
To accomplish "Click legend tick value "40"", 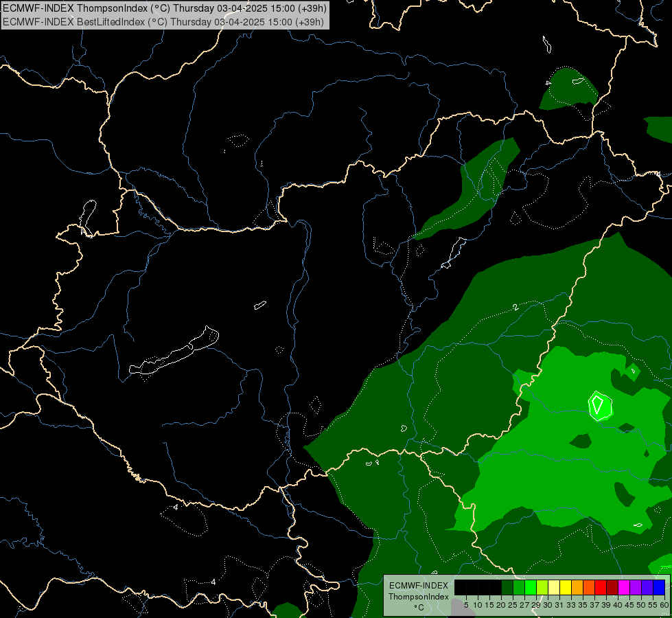I will tap(618, 605).
